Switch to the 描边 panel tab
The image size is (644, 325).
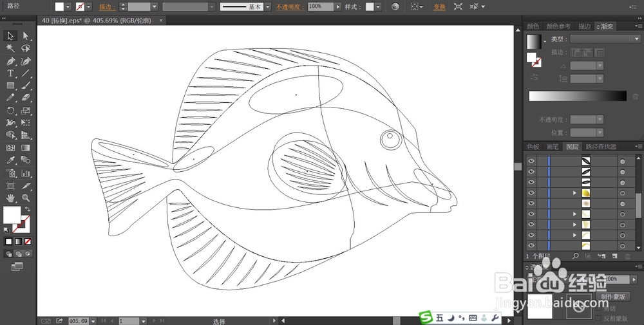point(585,26)
